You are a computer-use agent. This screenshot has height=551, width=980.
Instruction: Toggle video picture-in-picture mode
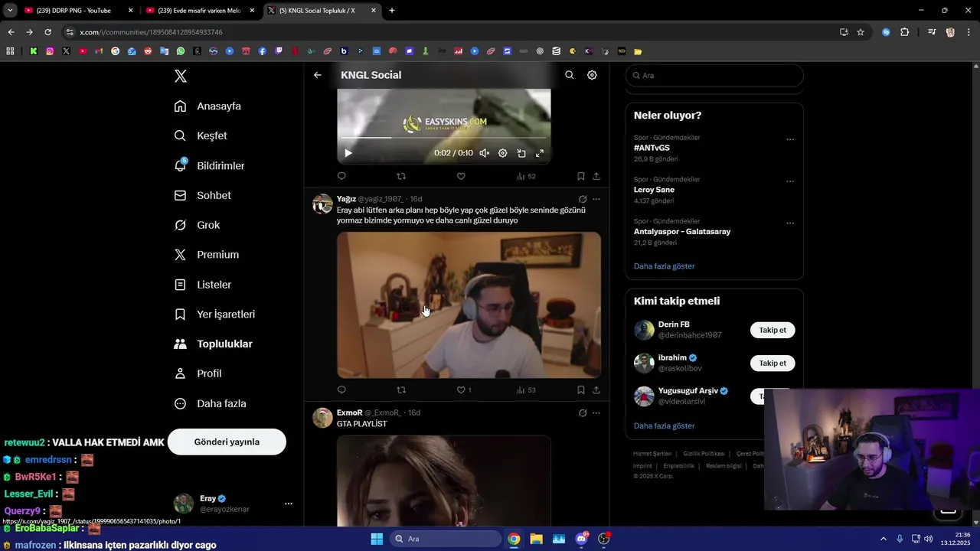(x=521, y=153)
